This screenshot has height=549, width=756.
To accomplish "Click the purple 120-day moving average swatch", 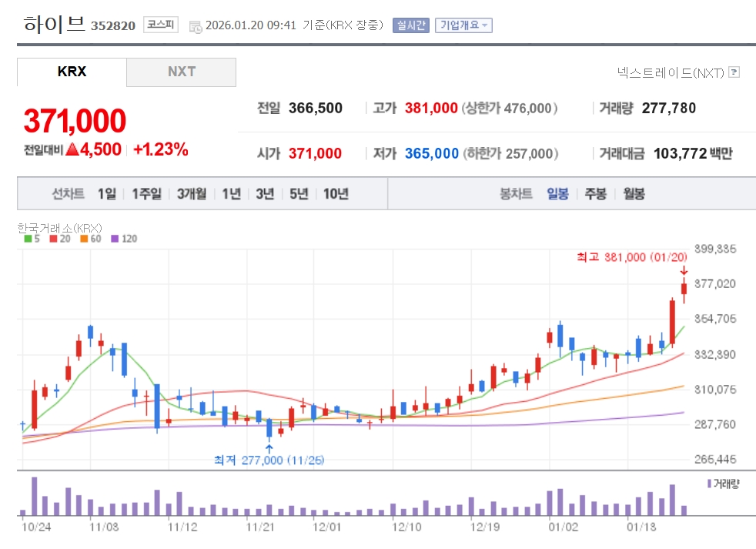I will coord(115,239).
